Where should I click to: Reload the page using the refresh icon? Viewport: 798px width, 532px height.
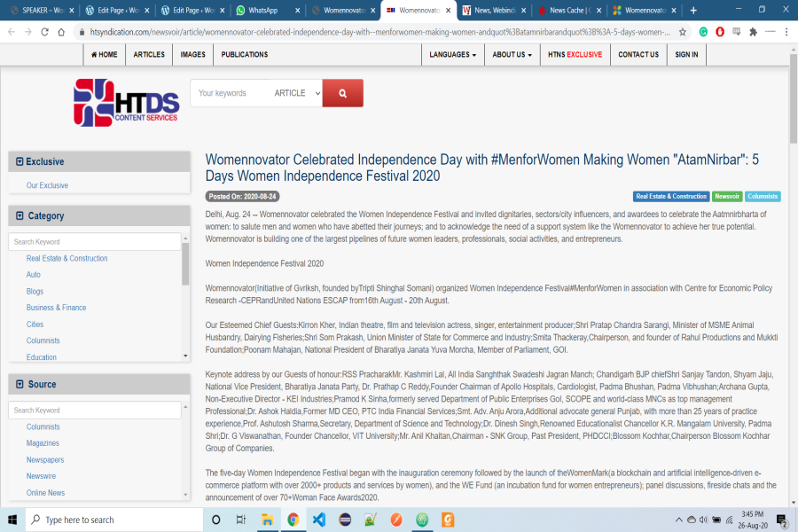point(45,32)
